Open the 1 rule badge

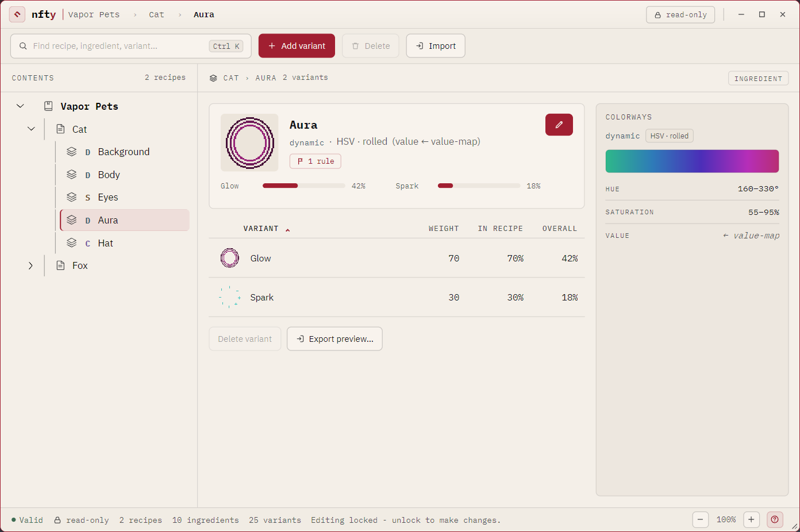pyautogui.click(x=316, y=161)
